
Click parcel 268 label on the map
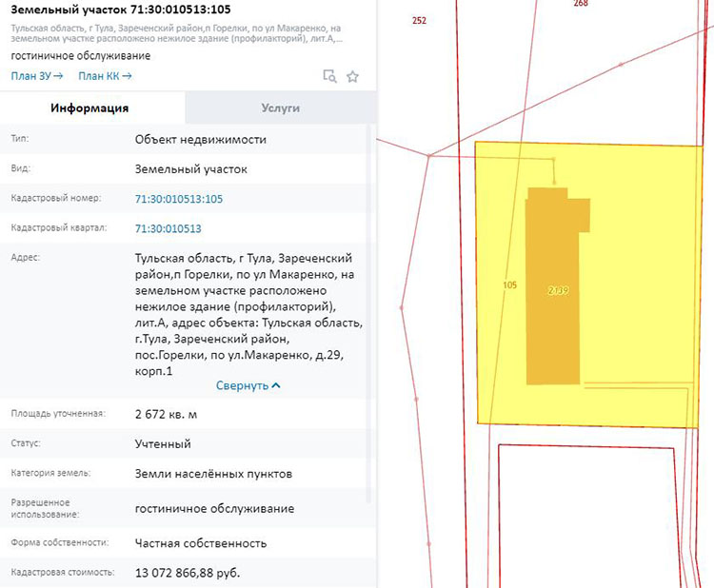pyautogui.click(x=581, y=5)
